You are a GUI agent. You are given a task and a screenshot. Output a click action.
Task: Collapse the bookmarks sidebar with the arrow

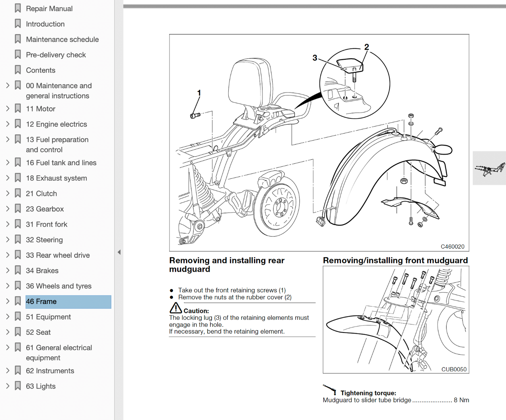click(119, 252)
